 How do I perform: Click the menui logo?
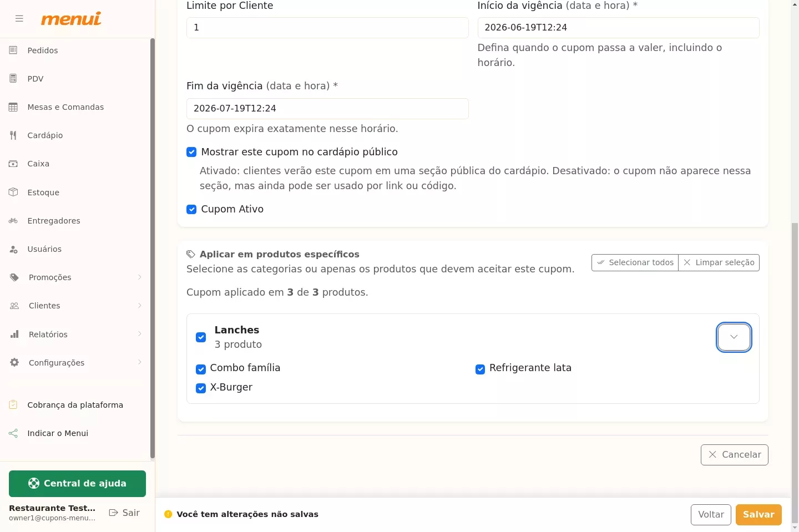[71, 19]
